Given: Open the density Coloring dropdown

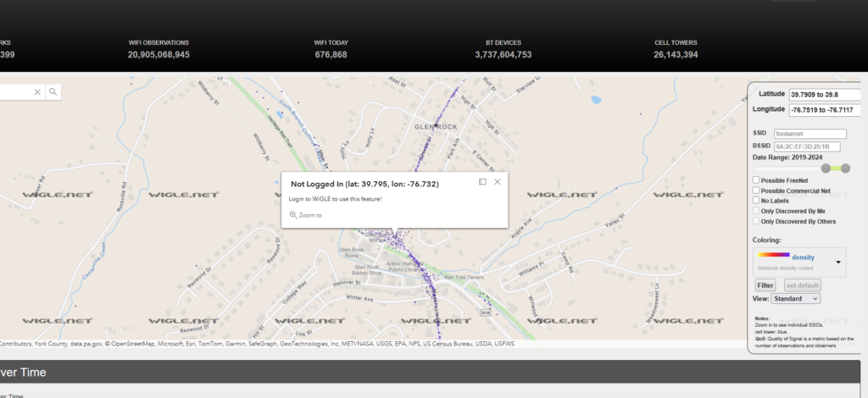Looking at the screenshot, I should click(x=799, y=262).
